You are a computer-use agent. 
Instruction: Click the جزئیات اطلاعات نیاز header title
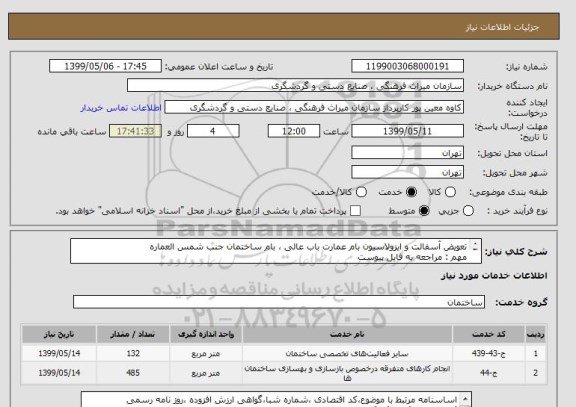[x=502, y=27]
